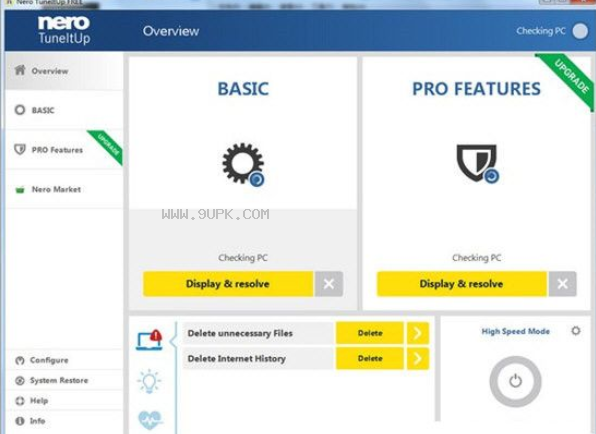Select the light bulb tips icon
This screenshot has width=596, height=434.
(x=149, y=381)
